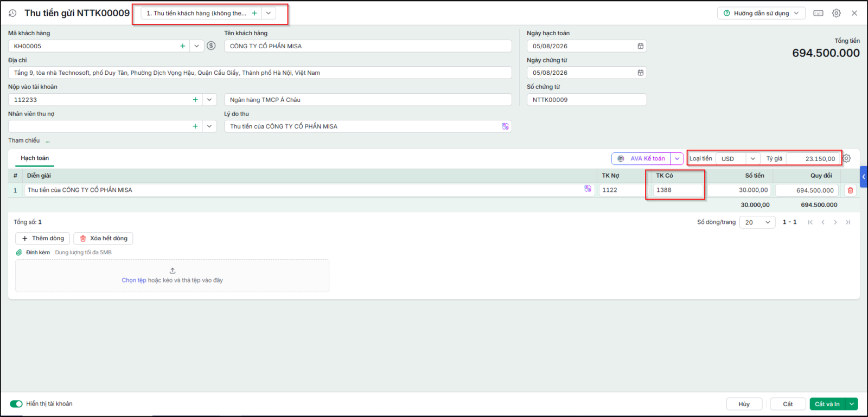Click Chọn tệp link
Image resolution: width=868 pixels, height=417 pixels.
(134, 280)
